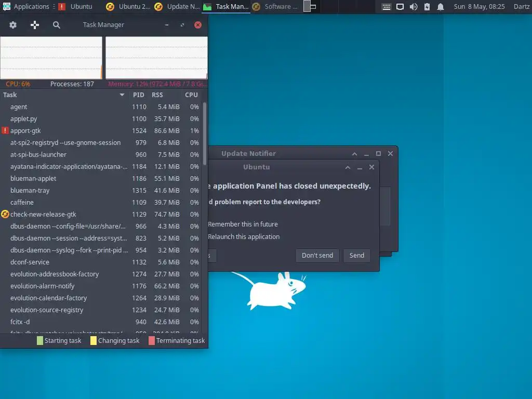This screenshot has height=399, width=532.
Task: Click the CPU: 6% status text
Action: click(18, 84)
